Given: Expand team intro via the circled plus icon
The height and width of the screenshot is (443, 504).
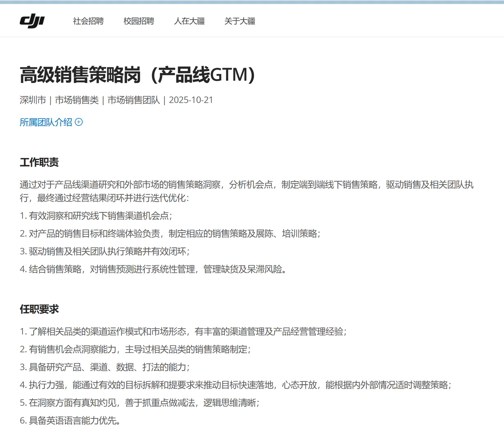Looking at the screenshot, I should [79, 122].
